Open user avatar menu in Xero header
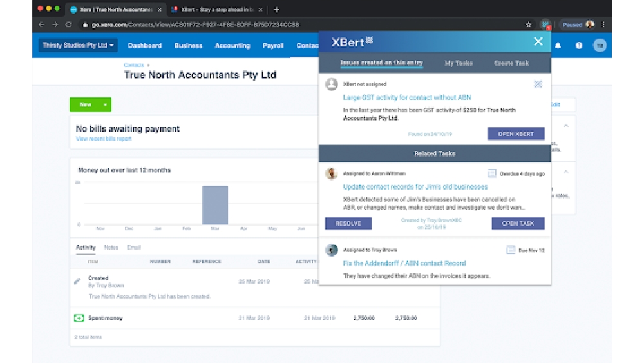 600,45
